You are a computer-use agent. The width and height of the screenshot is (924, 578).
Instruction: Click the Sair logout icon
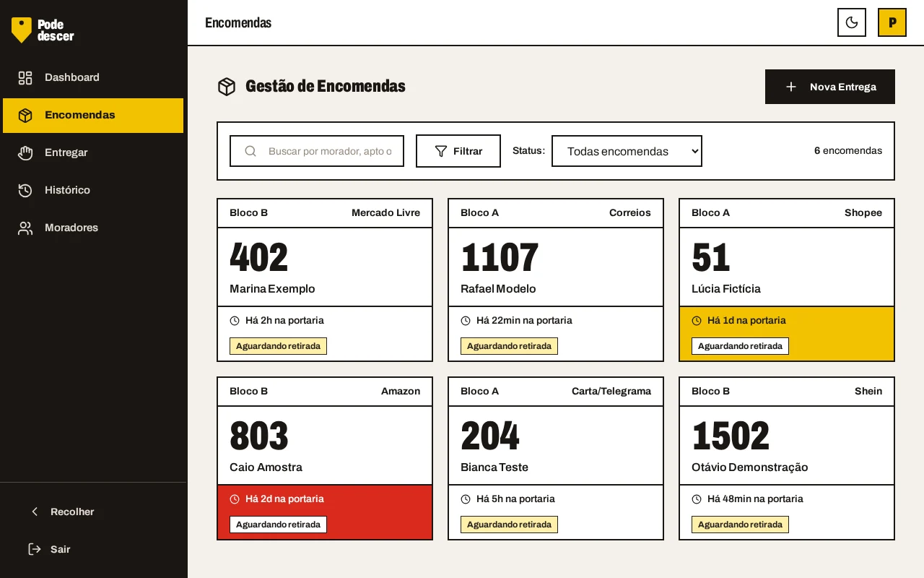(x=35, y=549)
